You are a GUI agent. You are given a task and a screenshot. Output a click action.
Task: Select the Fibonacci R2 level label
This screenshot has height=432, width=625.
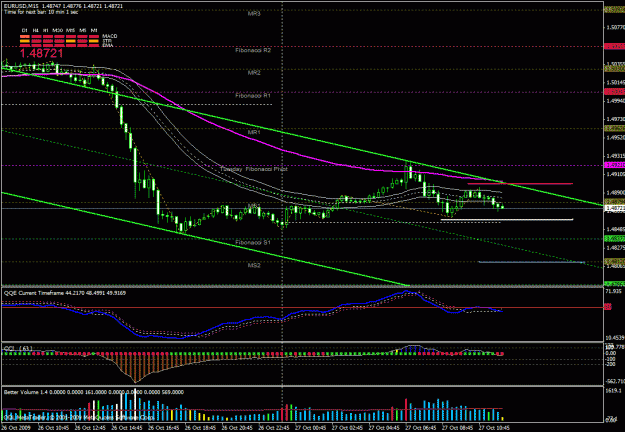[x=253, y=51]
